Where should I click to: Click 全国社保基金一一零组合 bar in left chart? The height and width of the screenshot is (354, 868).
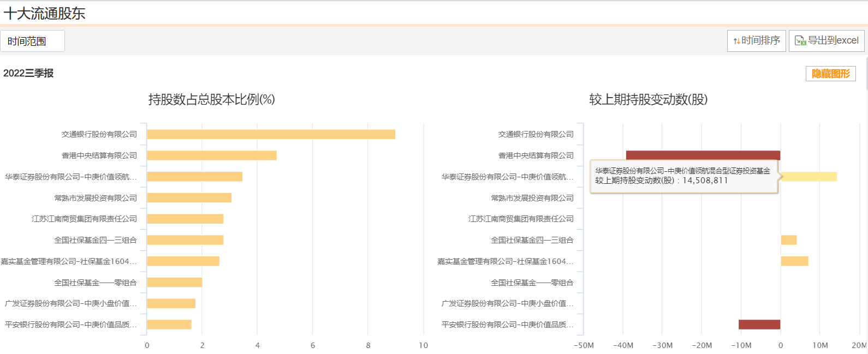click(x=174, y=283)
